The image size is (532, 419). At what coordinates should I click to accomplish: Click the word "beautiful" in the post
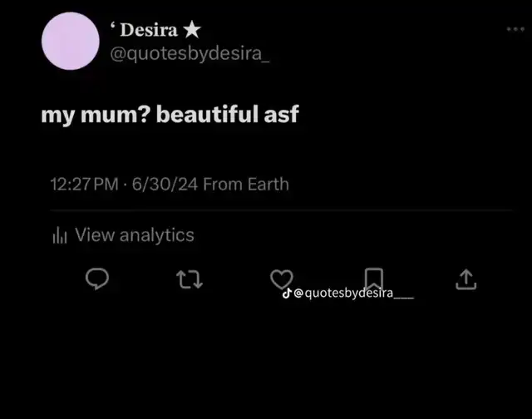(x=209, y=114)
